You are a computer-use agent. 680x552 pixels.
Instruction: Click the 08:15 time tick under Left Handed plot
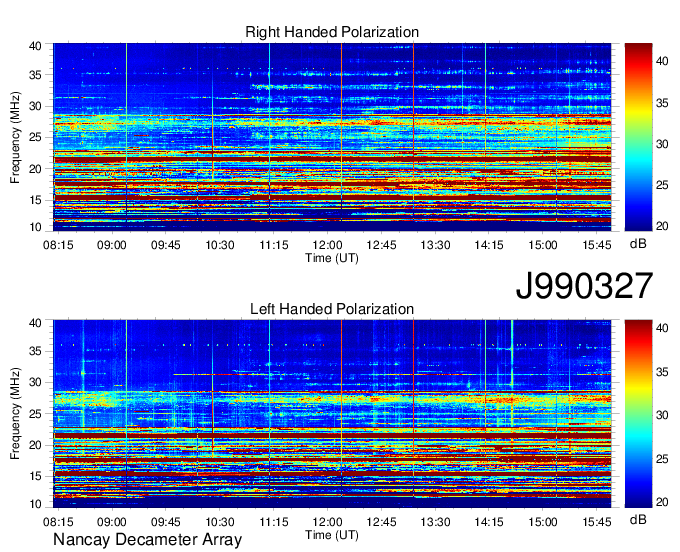point(58,522)
